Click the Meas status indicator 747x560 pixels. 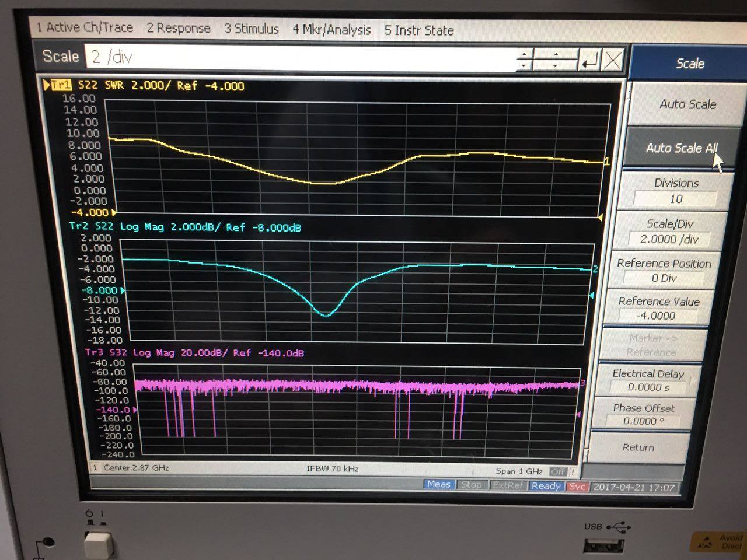click(x=438, y=485)
